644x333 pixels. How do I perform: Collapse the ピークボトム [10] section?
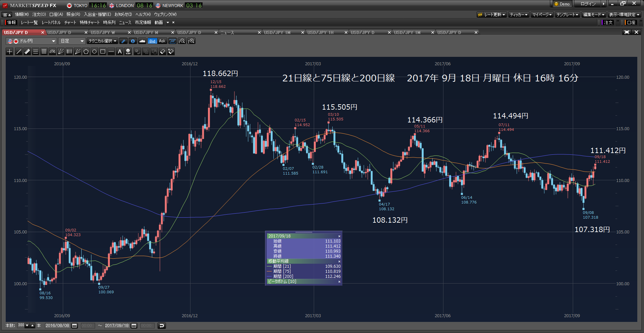339,282
